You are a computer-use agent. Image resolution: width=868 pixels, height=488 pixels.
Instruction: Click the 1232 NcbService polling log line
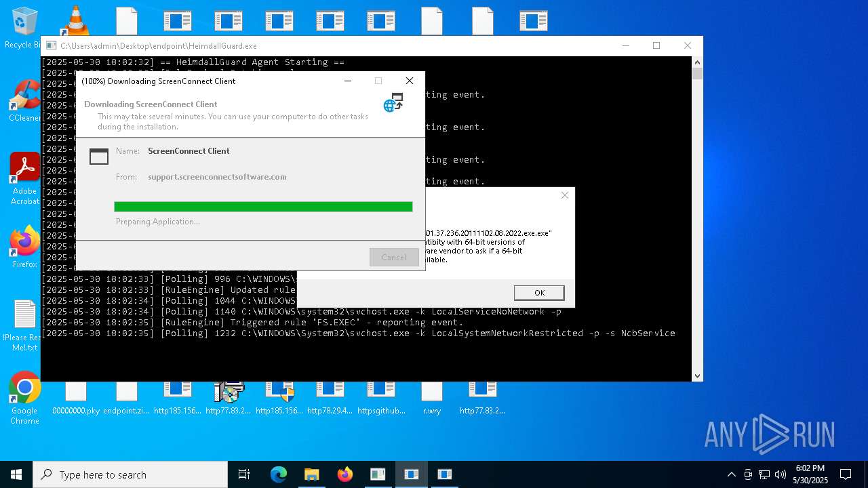(359, 333)
